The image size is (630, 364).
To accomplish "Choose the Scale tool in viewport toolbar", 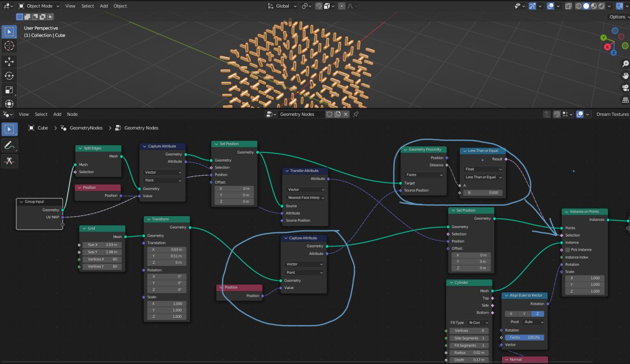I will point(9,90).
